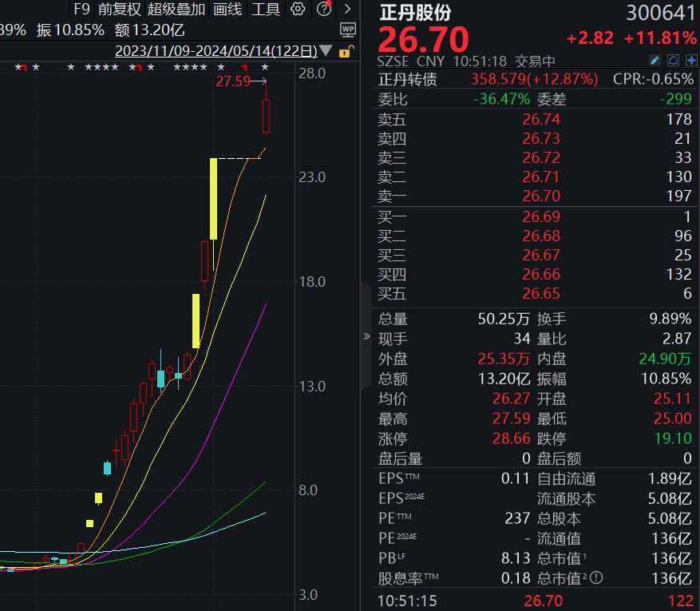
Task: Select the 卖一 ask price 26.70
Action: [541, 196]
